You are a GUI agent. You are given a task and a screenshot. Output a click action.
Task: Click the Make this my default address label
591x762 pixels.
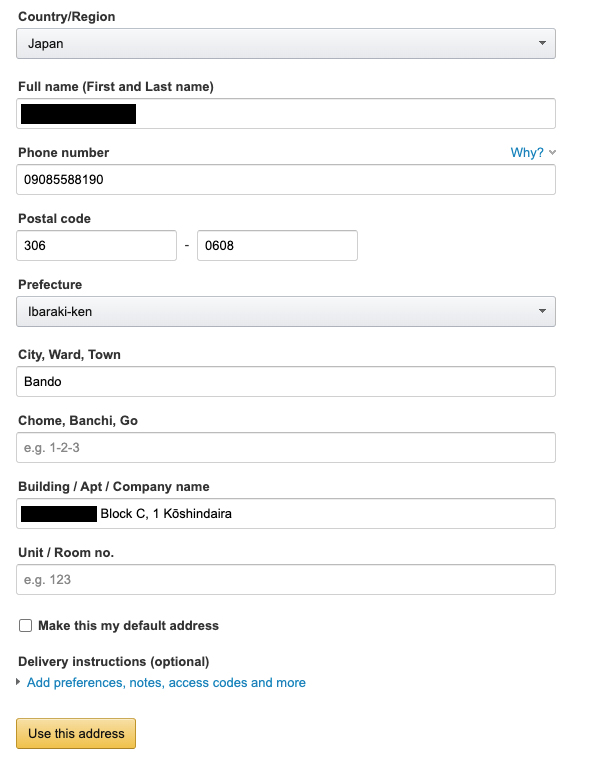pos(128,625)
